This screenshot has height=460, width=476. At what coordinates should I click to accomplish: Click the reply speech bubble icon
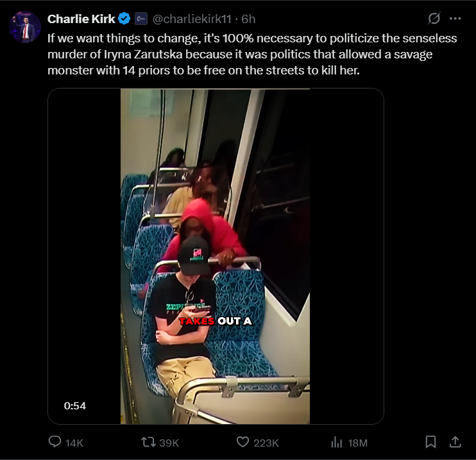pyautogui.click(x=55, y=442)
